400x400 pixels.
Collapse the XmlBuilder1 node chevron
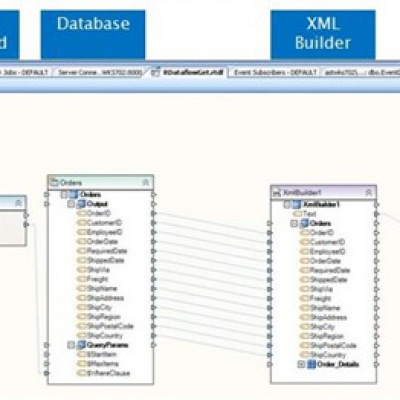point(369,193)
